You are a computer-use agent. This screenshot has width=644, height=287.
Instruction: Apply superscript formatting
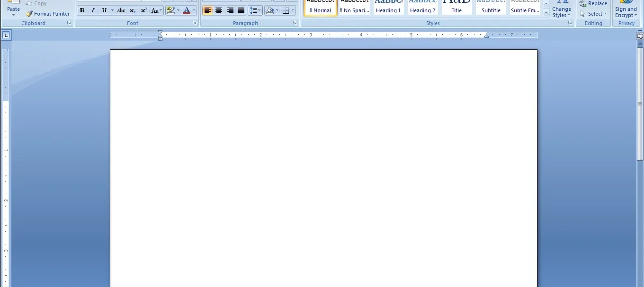coord(143,10)
